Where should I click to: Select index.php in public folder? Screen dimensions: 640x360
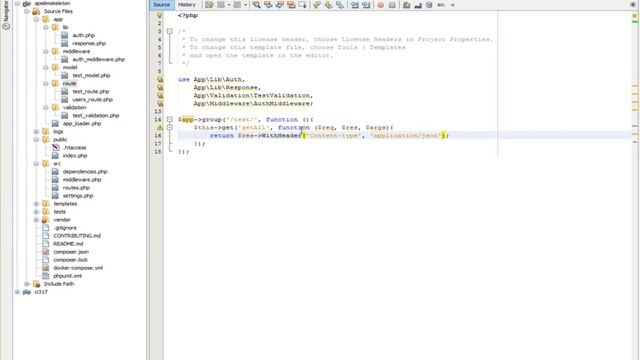tap(75, 156)
